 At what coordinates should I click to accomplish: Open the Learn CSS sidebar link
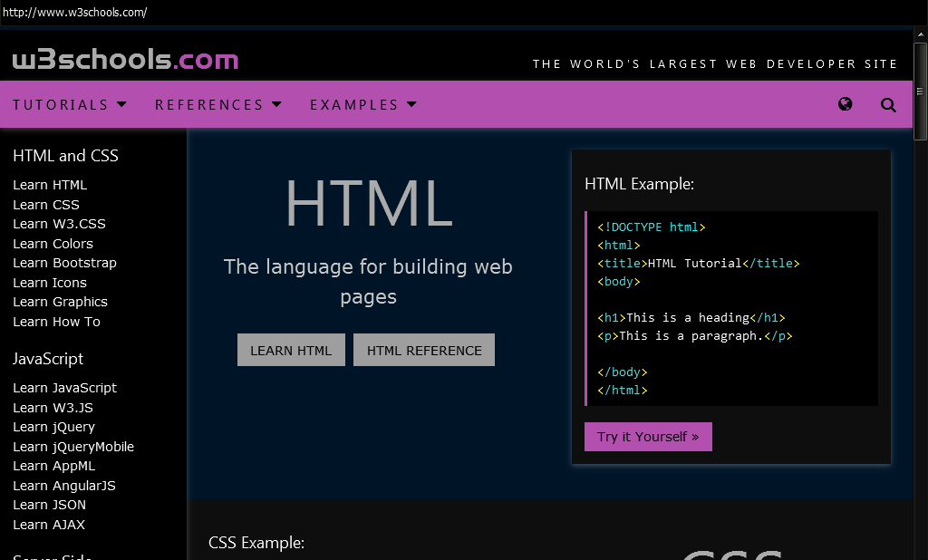point(46,205)
